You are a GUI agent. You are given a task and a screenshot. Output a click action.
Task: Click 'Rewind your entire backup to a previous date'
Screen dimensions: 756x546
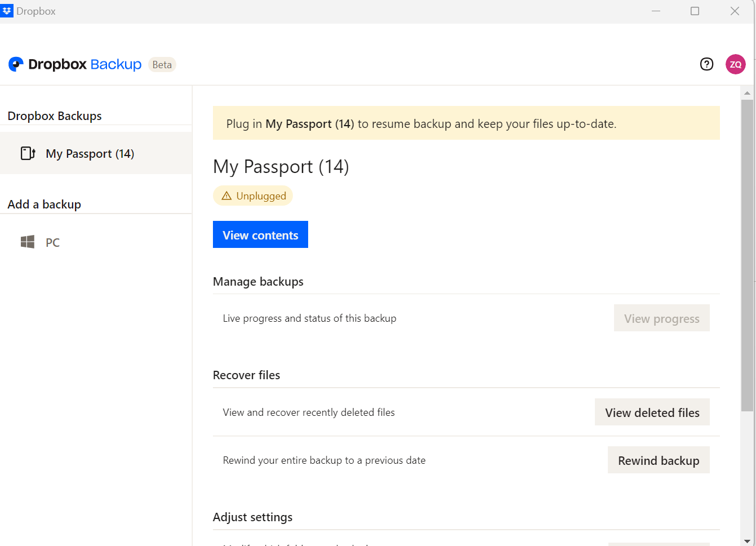(324, 460)
